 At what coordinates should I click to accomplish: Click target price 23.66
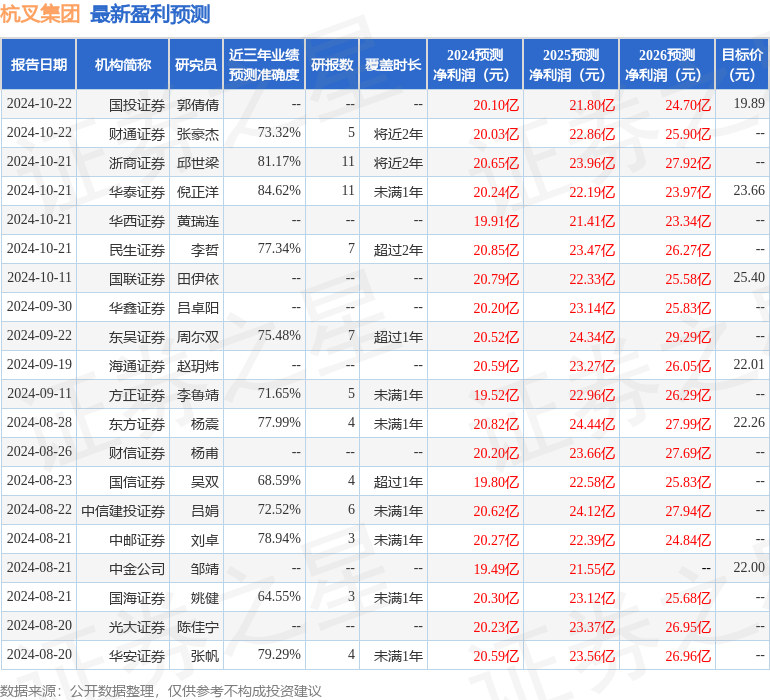pos(749,190)
